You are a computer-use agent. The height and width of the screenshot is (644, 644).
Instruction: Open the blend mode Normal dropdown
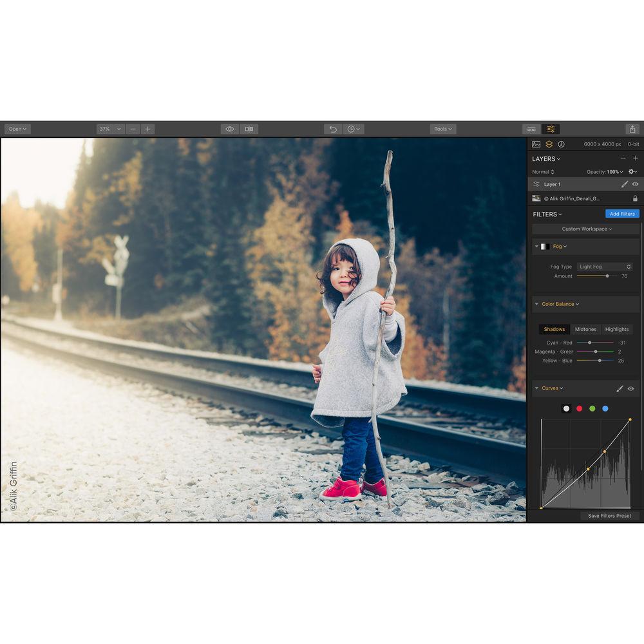[542, 172]
